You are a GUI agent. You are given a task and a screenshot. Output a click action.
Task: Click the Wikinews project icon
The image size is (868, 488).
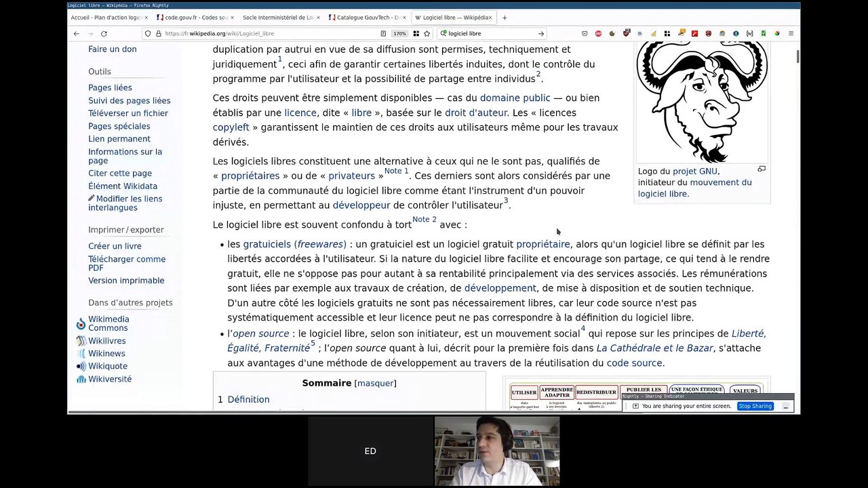[x=81, y=353]
